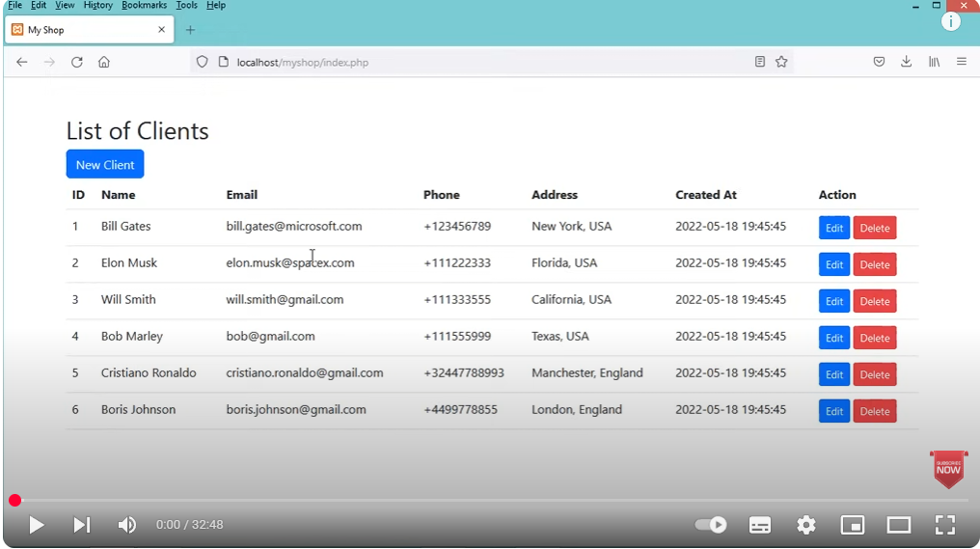Image resolution: width=980 pixels, height=549 pixels.
Task: Mute the video volume
Action: (x=126, y=525)
